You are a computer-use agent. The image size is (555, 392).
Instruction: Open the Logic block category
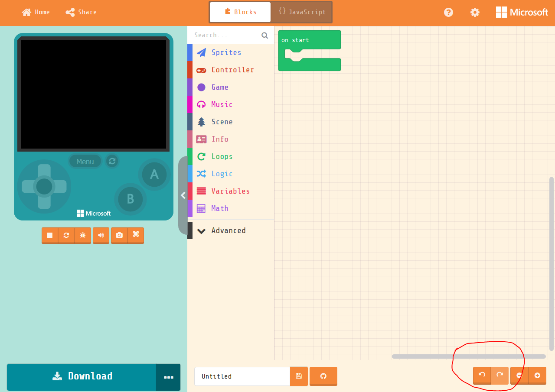(x=231, y=174)
